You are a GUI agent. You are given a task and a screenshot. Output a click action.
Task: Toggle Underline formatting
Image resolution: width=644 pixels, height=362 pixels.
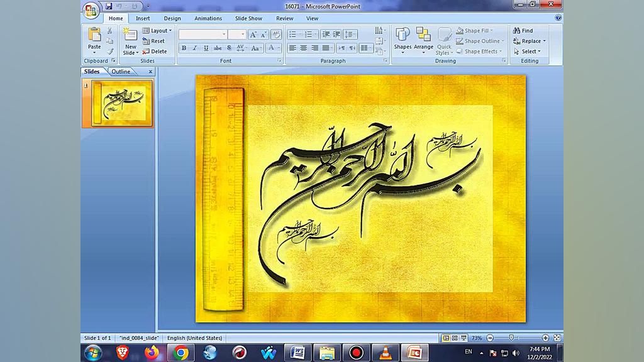(x=206, y=48)
